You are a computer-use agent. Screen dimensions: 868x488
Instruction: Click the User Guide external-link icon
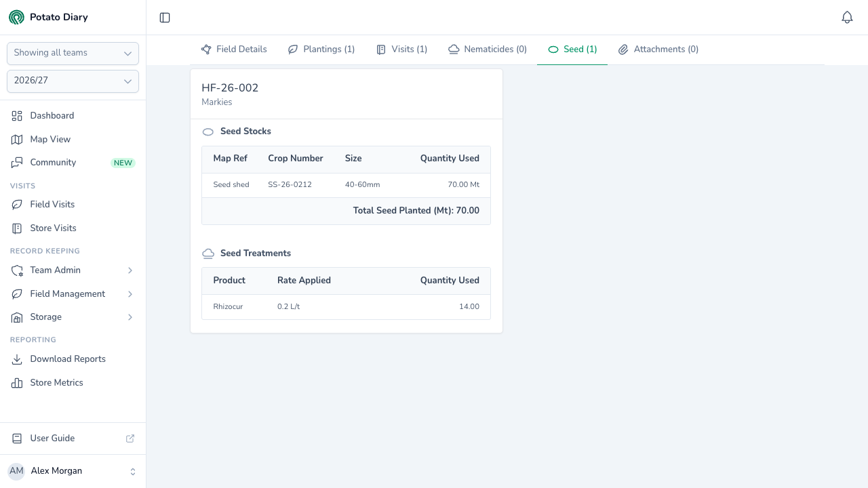pyautogui.click(x=130, y=439)
